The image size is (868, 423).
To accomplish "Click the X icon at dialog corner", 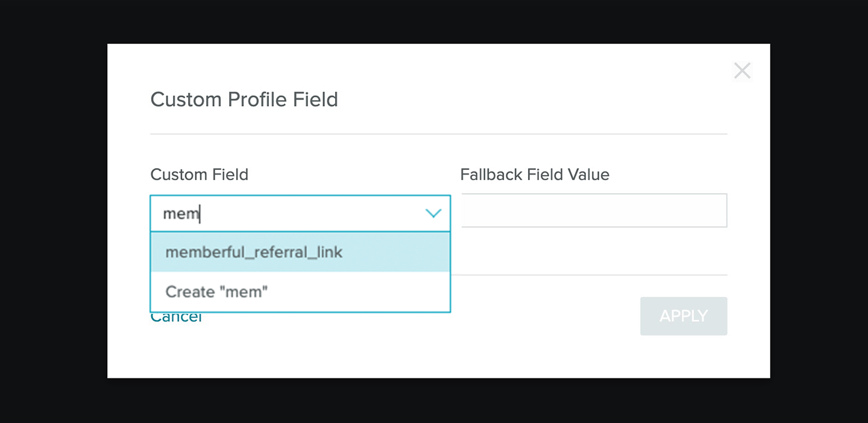I will [742, 71].
